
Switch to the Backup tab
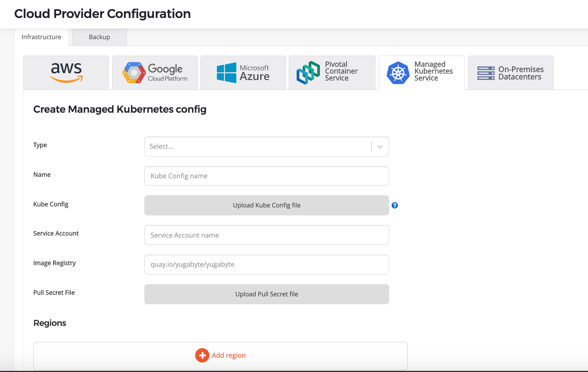pos(99,37)
